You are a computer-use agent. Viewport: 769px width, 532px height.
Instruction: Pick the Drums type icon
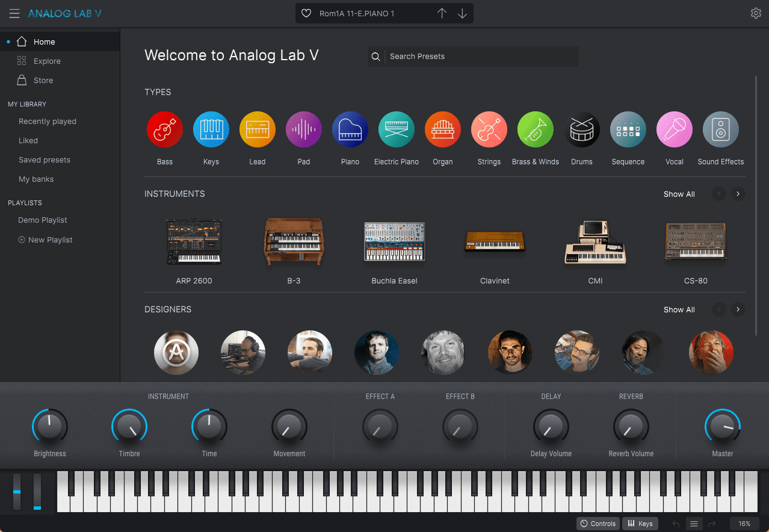tap(582, 129)
